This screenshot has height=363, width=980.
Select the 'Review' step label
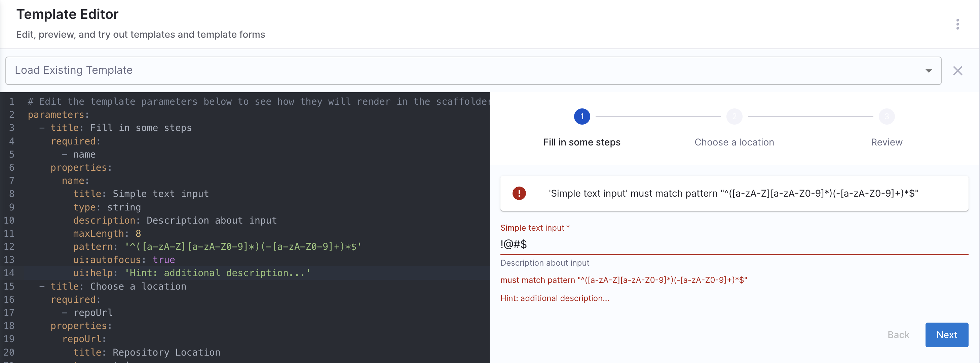click(886, 142)
